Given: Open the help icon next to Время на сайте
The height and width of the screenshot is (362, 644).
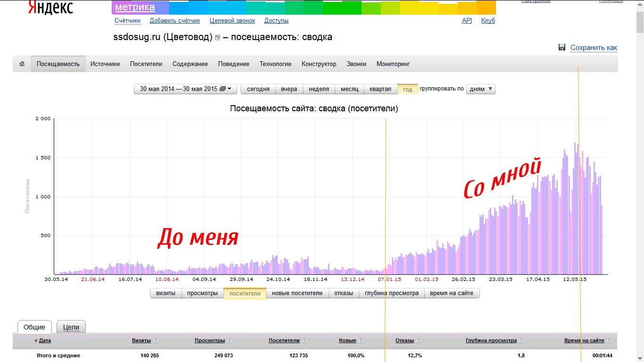Looking at the screenshot, I should [x=609, y=341].
